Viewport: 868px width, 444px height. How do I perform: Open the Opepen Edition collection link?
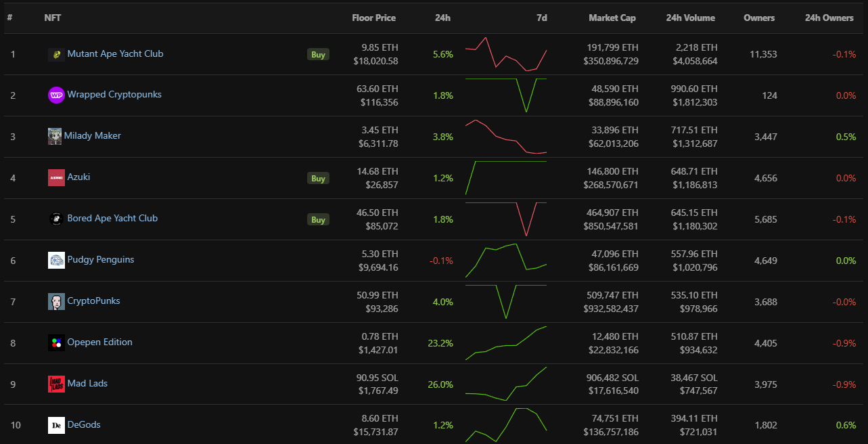[x=99, y=342]
